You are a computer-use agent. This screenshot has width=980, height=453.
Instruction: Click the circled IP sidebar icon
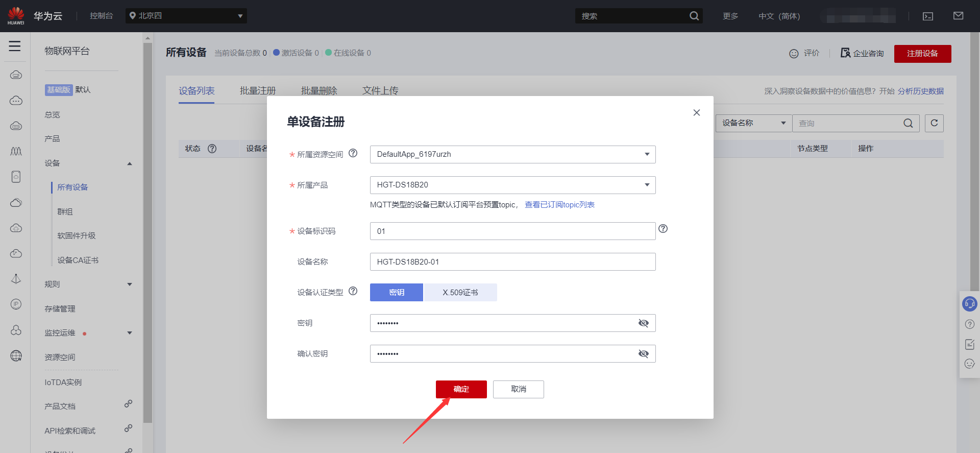pyautogui.click(x=16, y=304)
